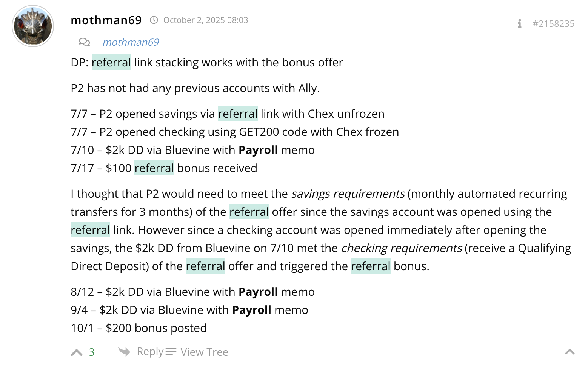
Task: Follow the italic blue mothman69 reply-to link
Action: (x=131, y=42)
